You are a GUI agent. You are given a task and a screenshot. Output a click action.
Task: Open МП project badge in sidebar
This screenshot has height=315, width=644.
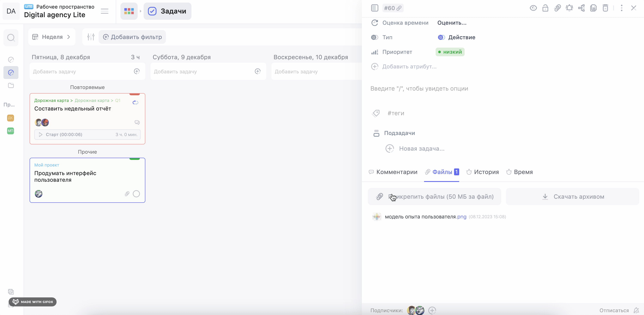[11, 131]
